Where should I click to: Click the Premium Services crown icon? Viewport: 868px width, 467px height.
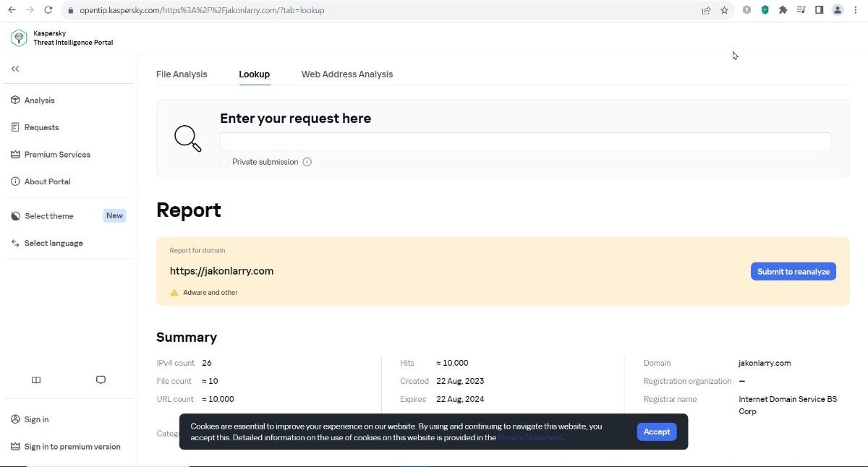15,155
